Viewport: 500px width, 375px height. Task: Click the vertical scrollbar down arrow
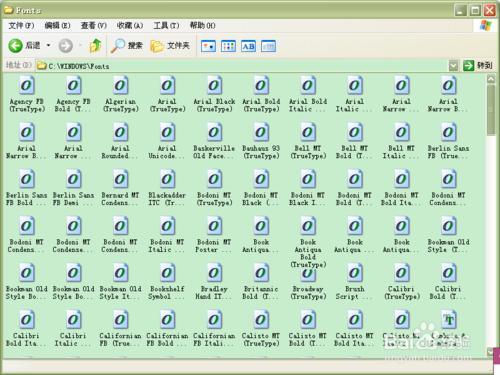click(491, 351)
